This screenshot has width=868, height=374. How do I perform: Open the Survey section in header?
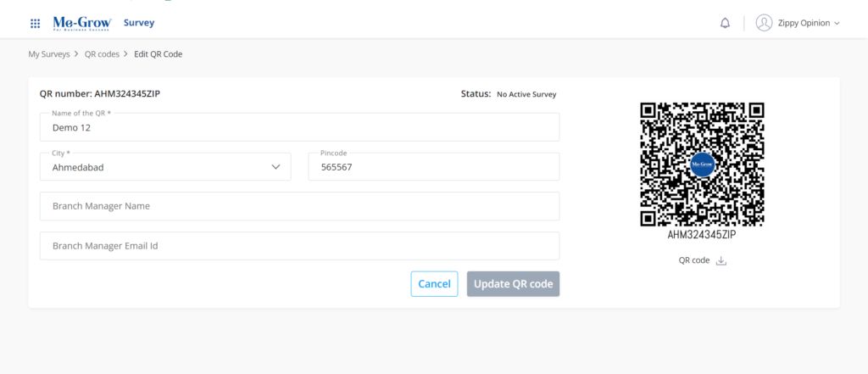pyautogui.click(x=139, y=23)
